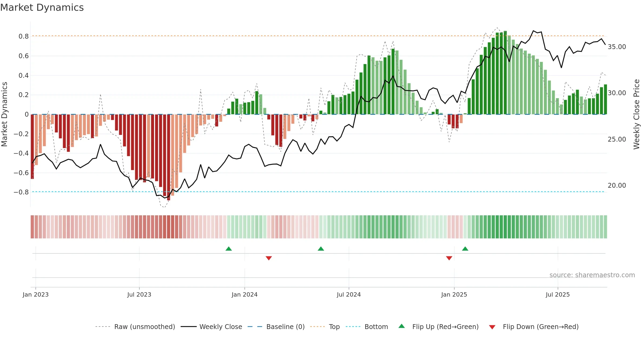
Task: Click the Jan 2023 x-axis label
Action: [x=36, y=294]
